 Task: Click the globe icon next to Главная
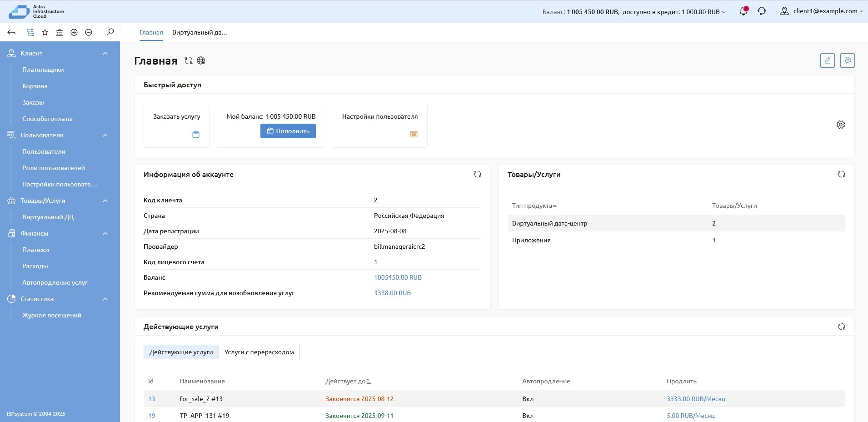click(x=201, y=60)
